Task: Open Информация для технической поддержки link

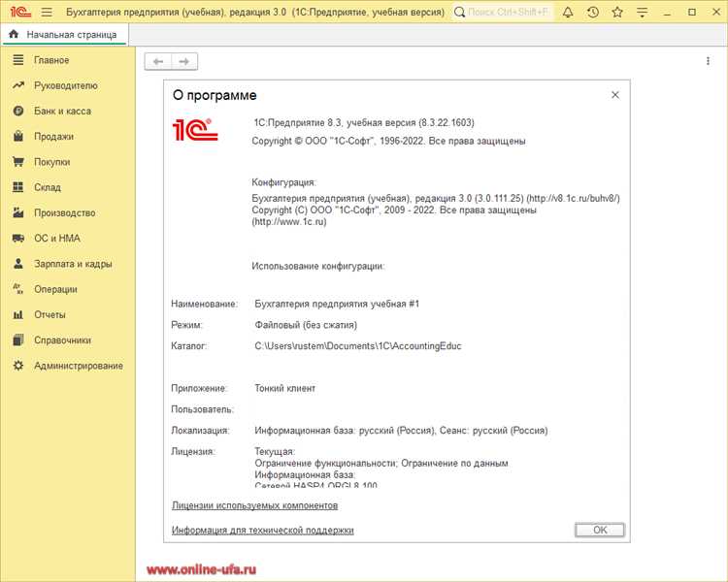Action: coord(263,530)
